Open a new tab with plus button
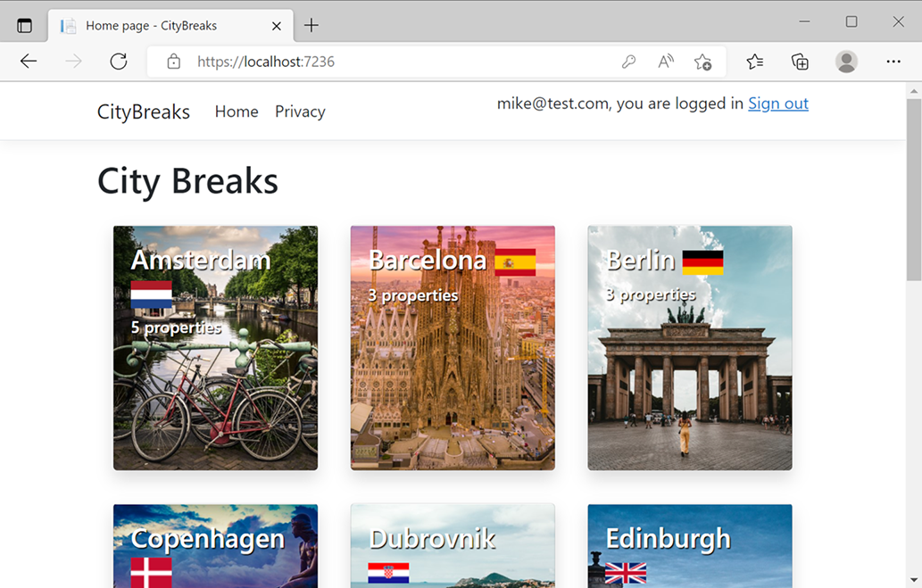Image resolution: width=922 pixels, height=588 pixels. 311,25
